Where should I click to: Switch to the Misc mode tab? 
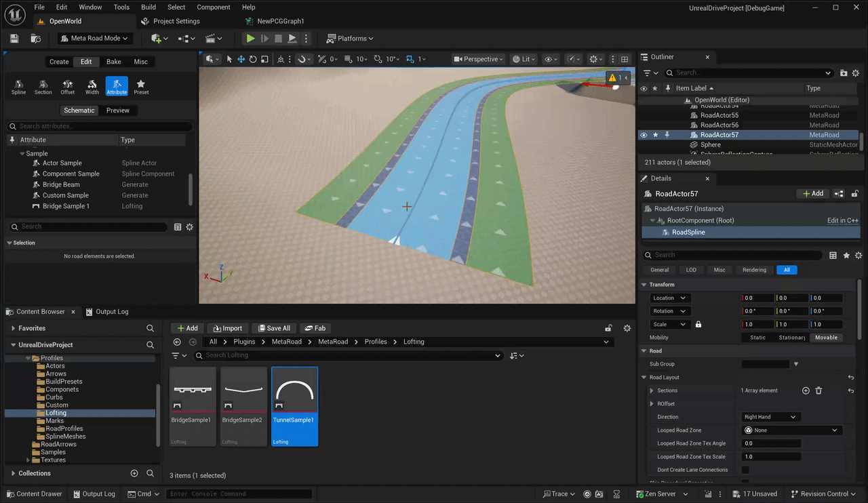[140, 62]
